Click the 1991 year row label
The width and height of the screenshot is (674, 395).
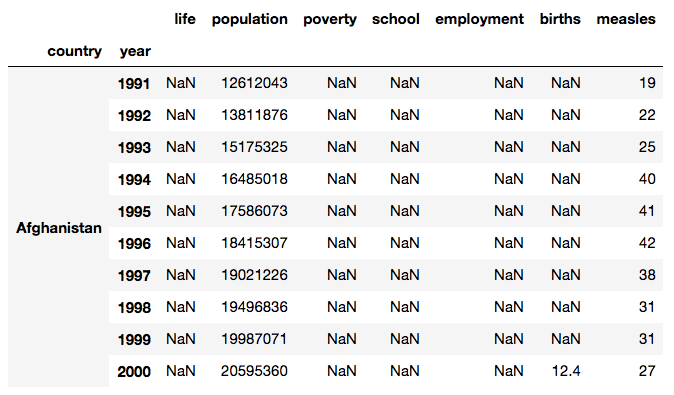coord(134,83)
